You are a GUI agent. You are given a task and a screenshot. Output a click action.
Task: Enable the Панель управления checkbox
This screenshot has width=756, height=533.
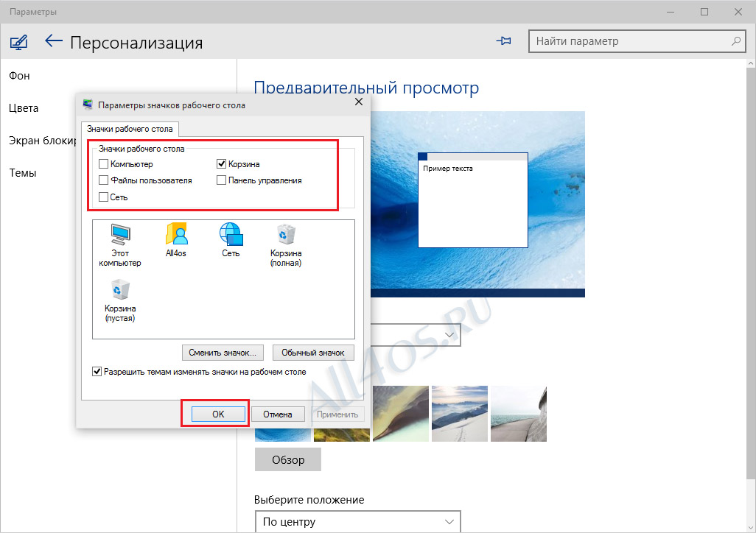tap(221, 180)
